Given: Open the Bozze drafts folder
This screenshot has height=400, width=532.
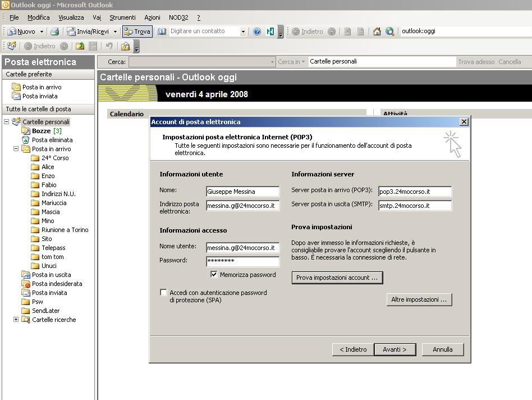Looking at the screenshot, I should tap(41, 131).
